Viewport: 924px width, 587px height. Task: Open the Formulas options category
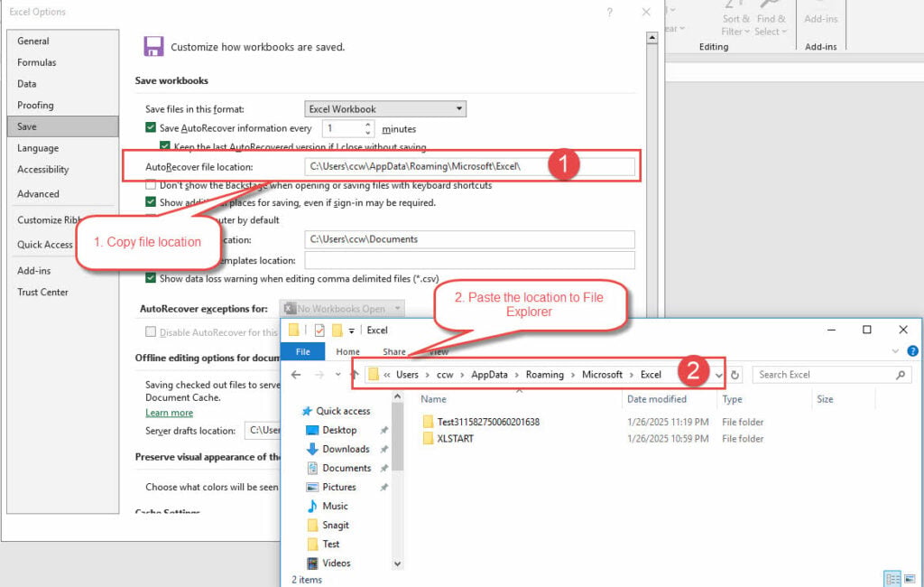click(x=36, y=62)
